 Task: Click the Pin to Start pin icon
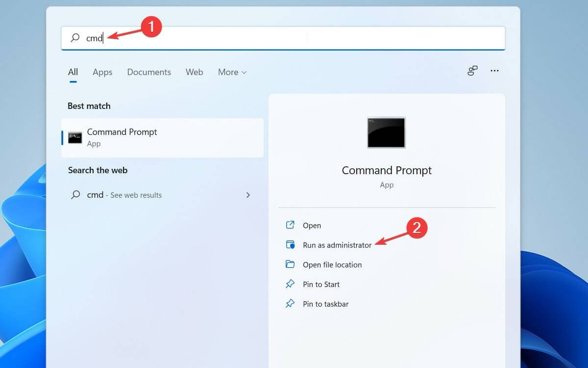(291, 284)
